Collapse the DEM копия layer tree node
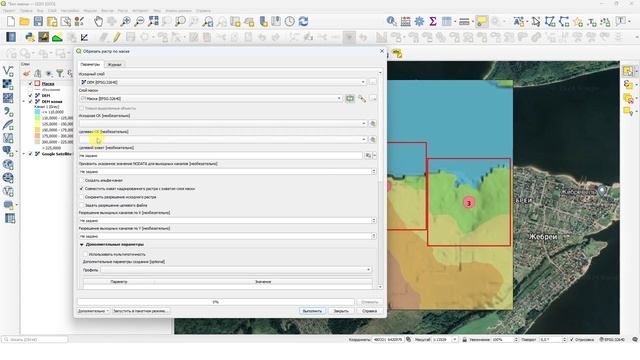Image resolution: width=640 pixels, height=360 pixels. [24, 101]
